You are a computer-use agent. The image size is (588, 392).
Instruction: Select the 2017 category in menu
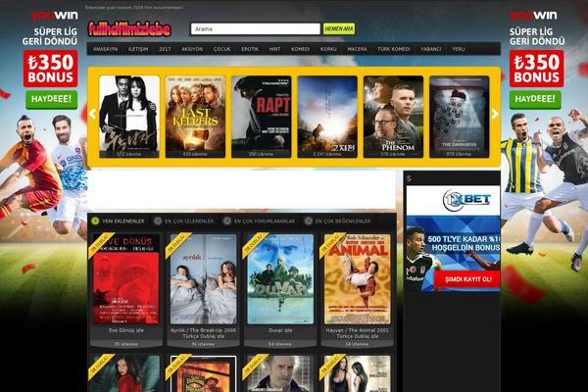(x=165, y=49)
